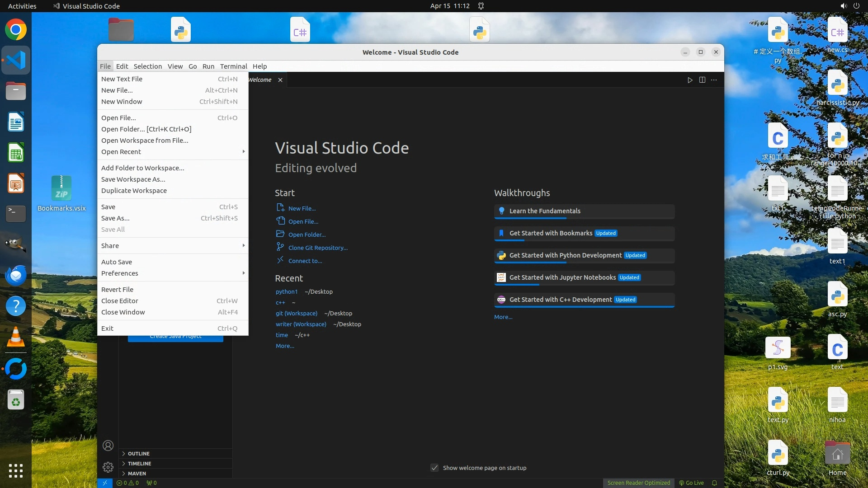Open the Manage gear icon
The height and width of the screenshot is (488, 868).
coord(108,467)
